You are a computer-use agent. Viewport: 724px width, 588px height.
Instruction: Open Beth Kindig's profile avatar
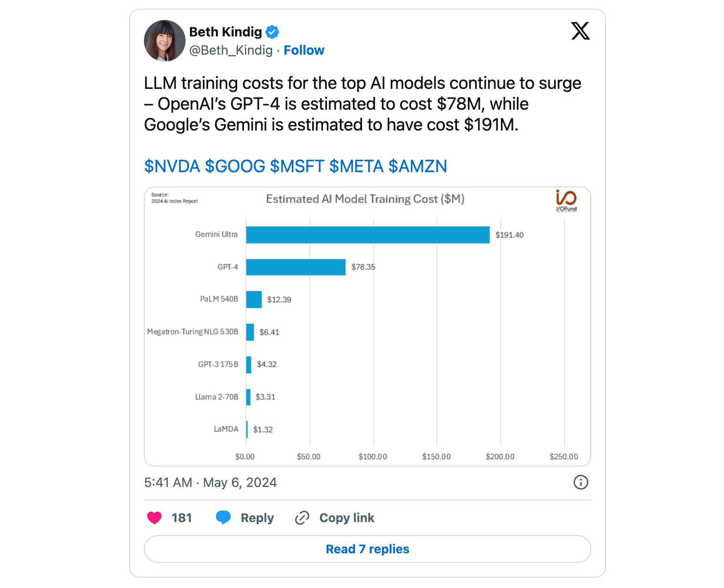[165, 40]
